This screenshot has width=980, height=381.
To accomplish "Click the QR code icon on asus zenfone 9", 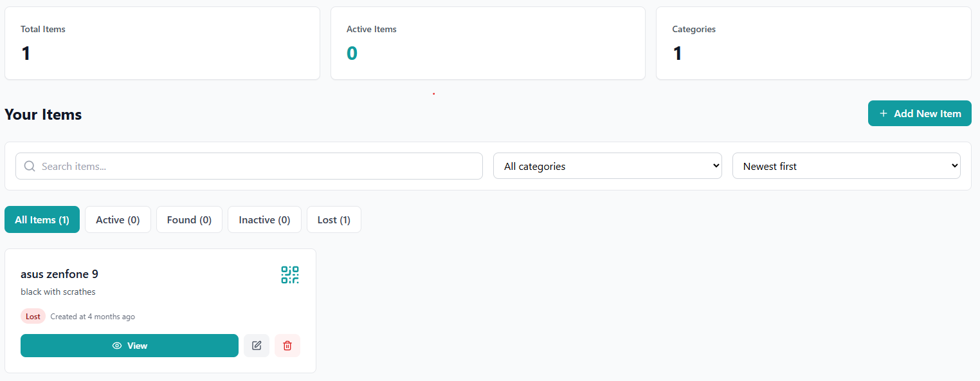I will [x=289, y=275].
